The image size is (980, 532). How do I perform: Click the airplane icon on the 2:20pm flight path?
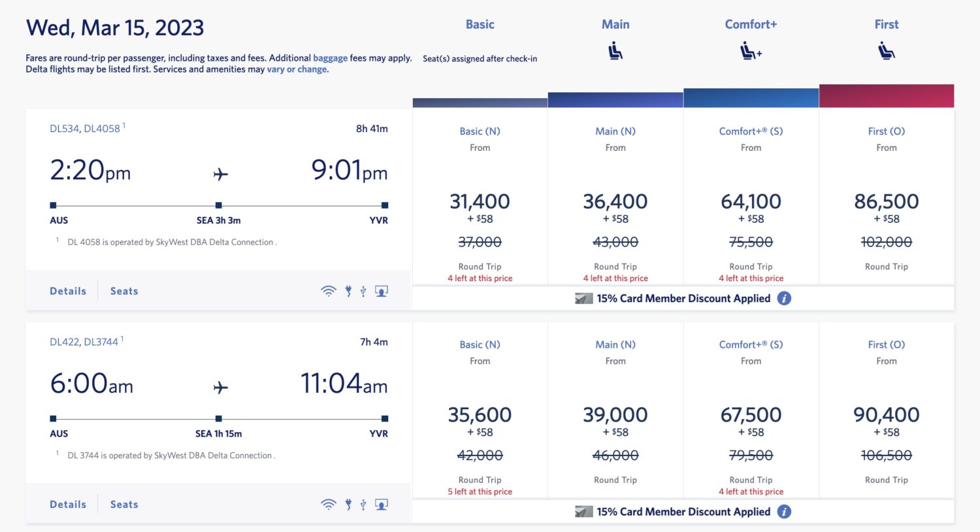[x=220, y=173]
